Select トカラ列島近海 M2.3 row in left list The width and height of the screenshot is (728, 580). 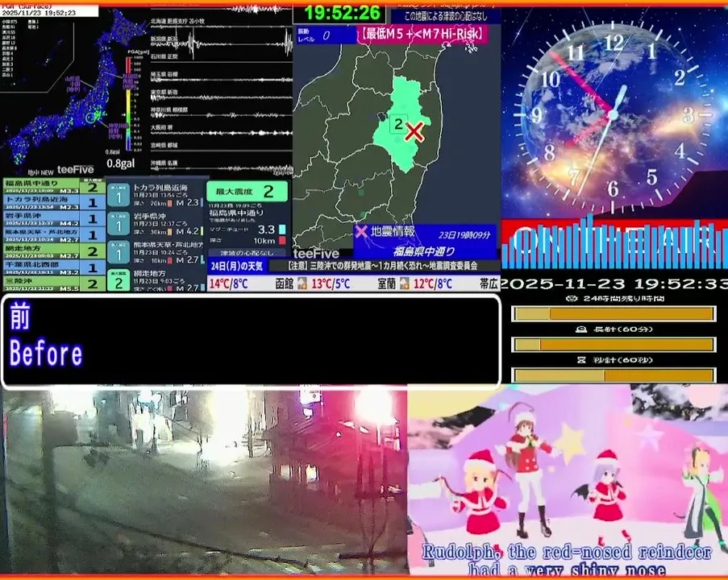[54, 202]
